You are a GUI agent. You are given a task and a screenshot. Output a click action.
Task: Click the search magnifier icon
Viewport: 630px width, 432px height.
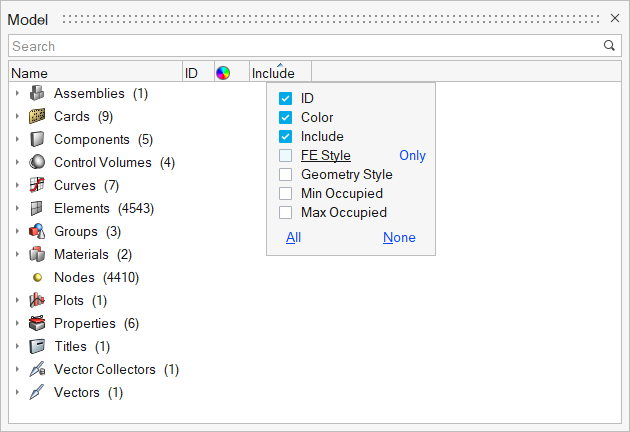click(609, 46)
